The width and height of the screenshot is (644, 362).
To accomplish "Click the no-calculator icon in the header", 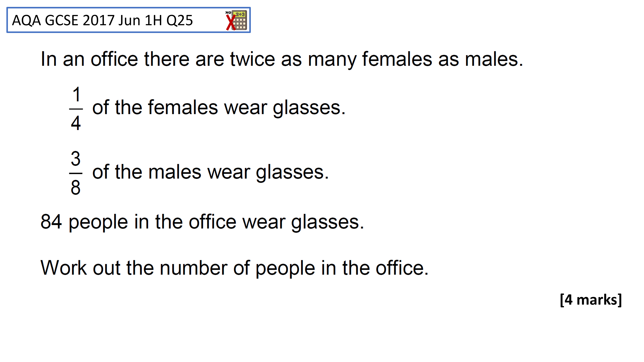I will tap(236, 20).
